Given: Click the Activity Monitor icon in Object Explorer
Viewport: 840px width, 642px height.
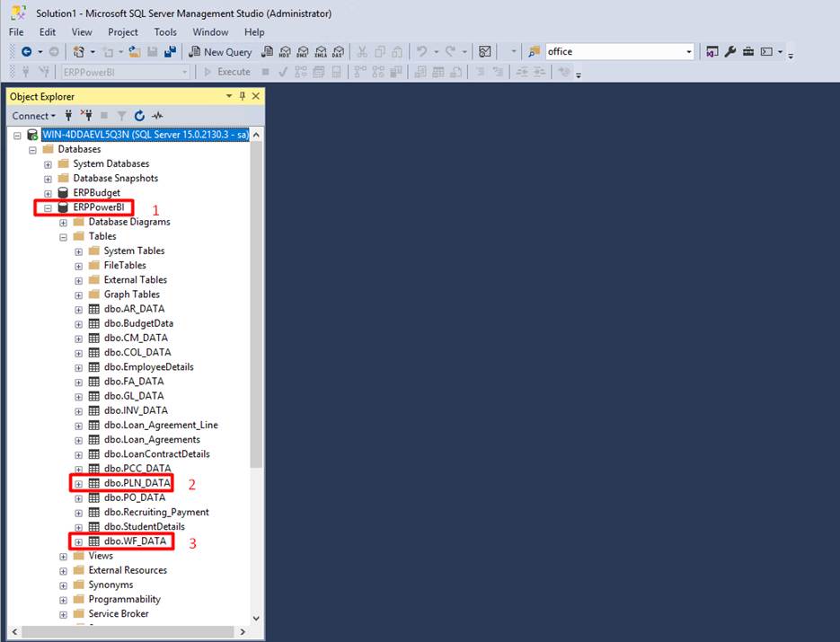Looking at the screenshot, I should (157, 116).
